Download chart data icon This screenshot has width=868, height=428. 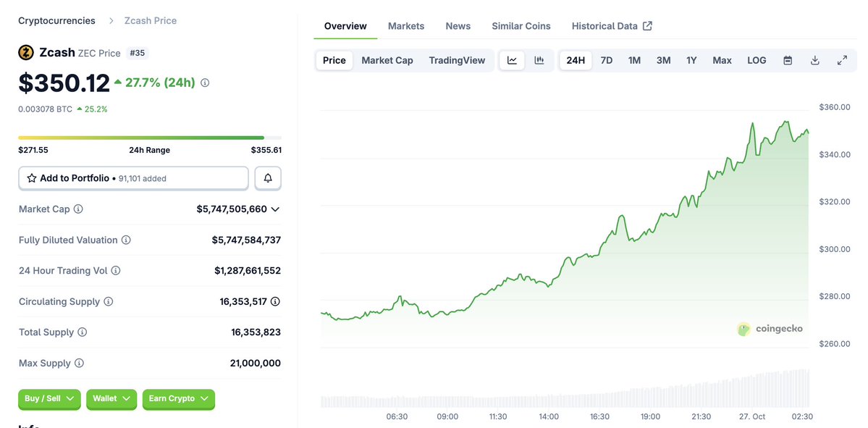tap(814, 60)
